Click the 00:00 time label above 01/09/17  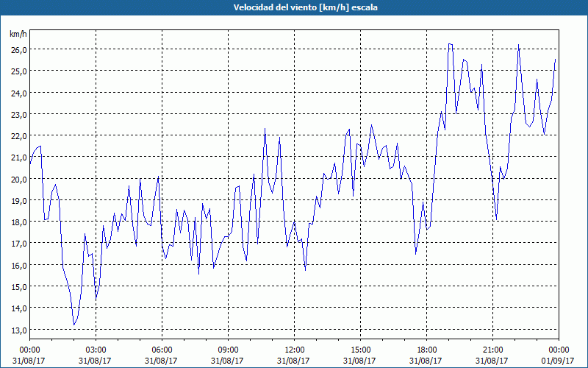point(559,350)
